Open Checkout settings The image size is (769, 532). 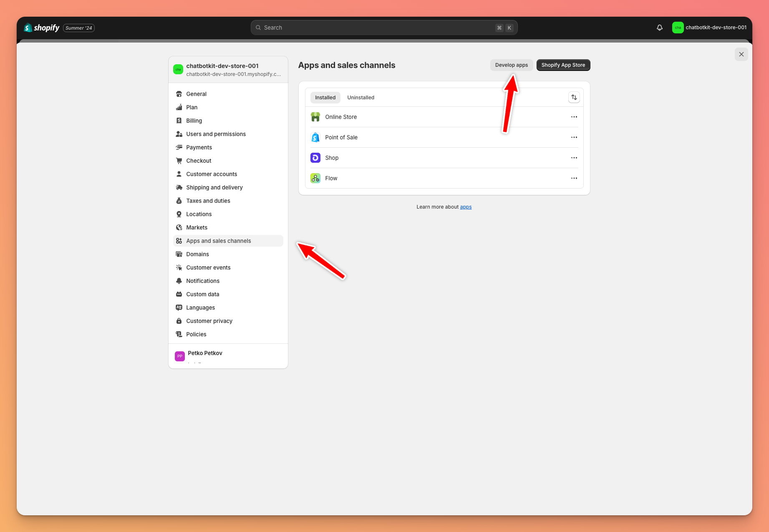point(228,161)
